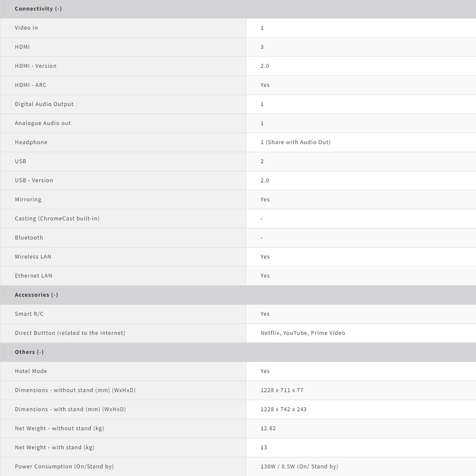This screenshot has width=476, height=476.
Task: Click the Hotel Mode label
Action: 31,371
